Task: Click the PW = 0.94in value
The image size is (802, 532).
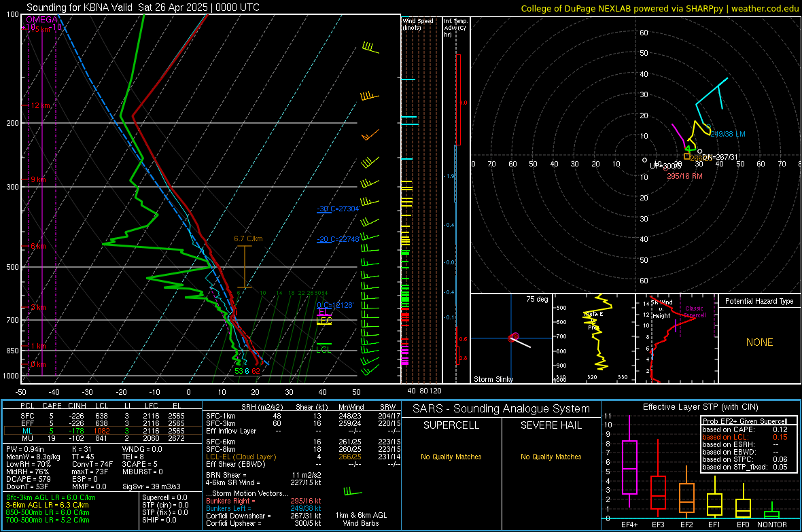Action: (x=25, y=449)
